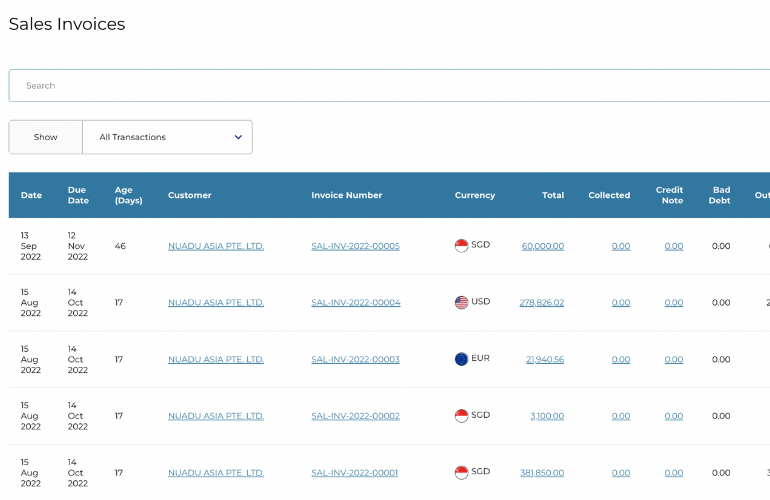Image resolution: width=770 pixels, height=500 pixels.
Task: Sort by the Total column header
Action: (x=553, y=195)
